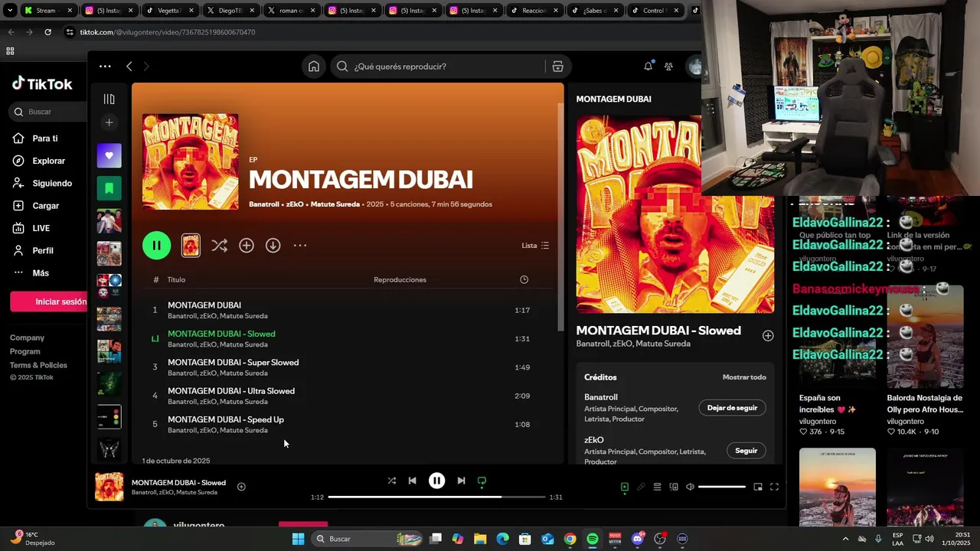980x551 pixels.
Task: Adjust the Spotify volume slider
Action: (722, 487)
